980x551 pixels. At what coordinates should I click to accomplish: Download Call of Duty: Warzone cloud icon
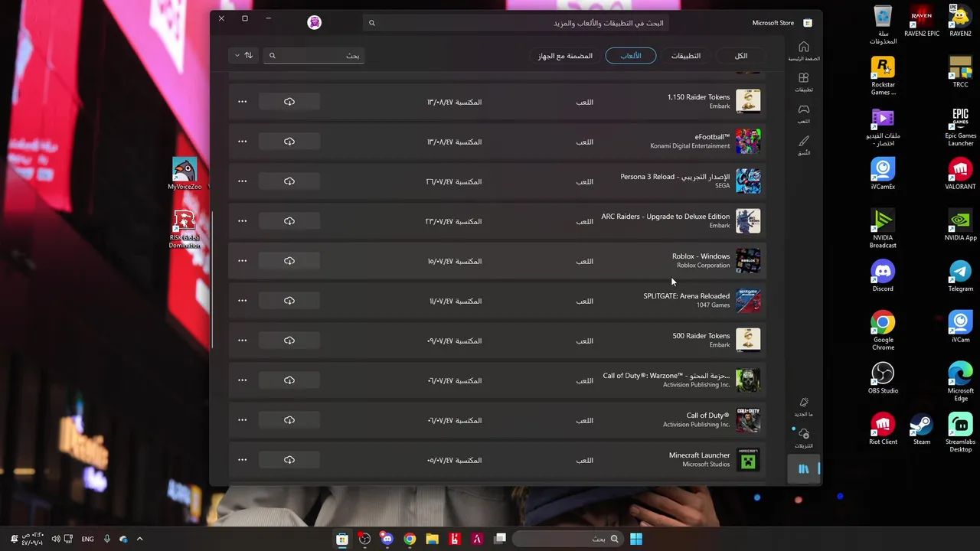[x=289, y=380]
